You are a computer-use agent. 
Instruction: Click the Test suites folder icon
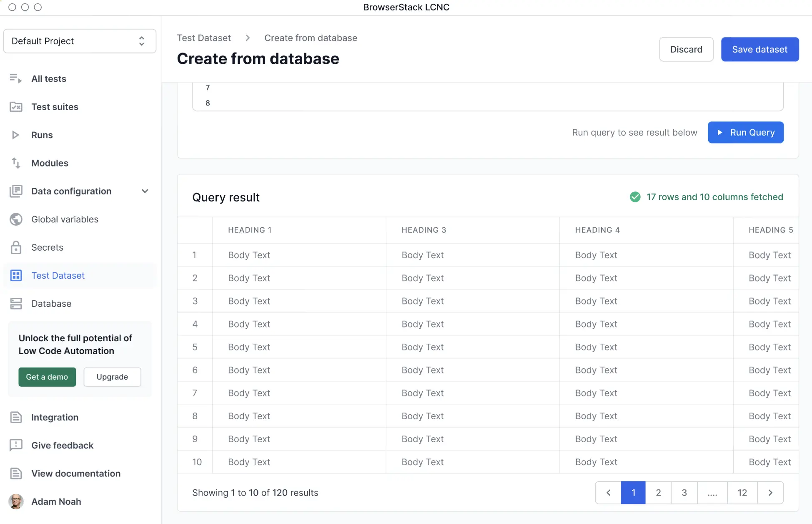[x=16, y=107]
